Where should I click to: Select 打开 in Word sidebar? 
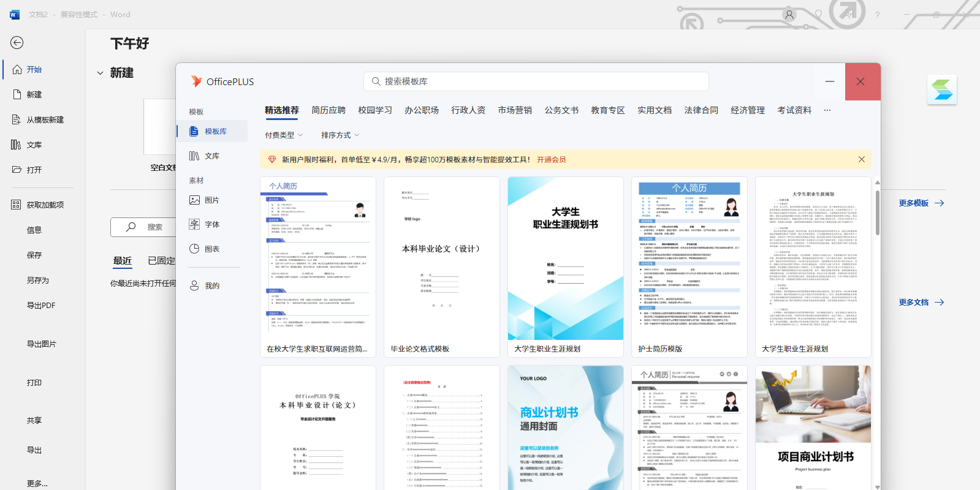pos(34,170)
